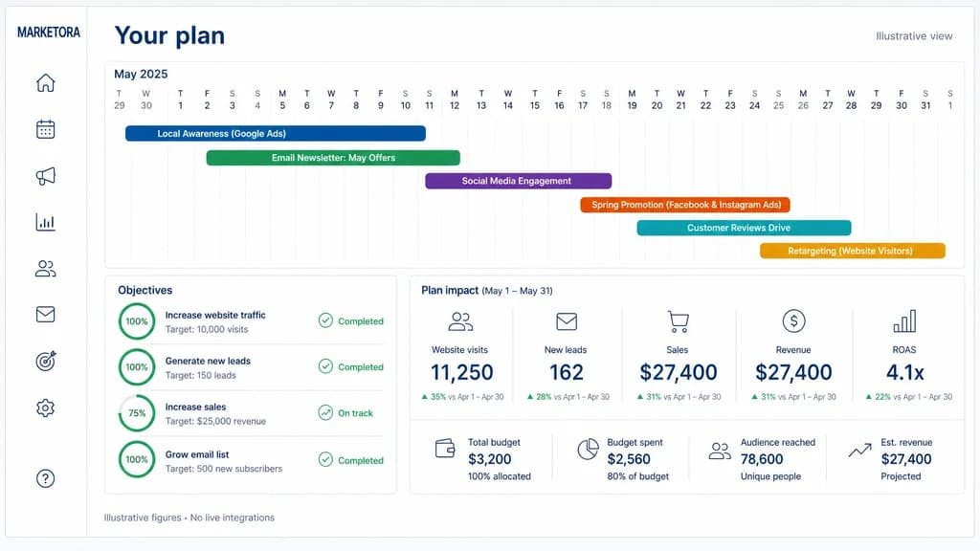Screen dimensions: 980x551
Task: Click the Completed status for Generate new leads
Action: click(350, 366)
